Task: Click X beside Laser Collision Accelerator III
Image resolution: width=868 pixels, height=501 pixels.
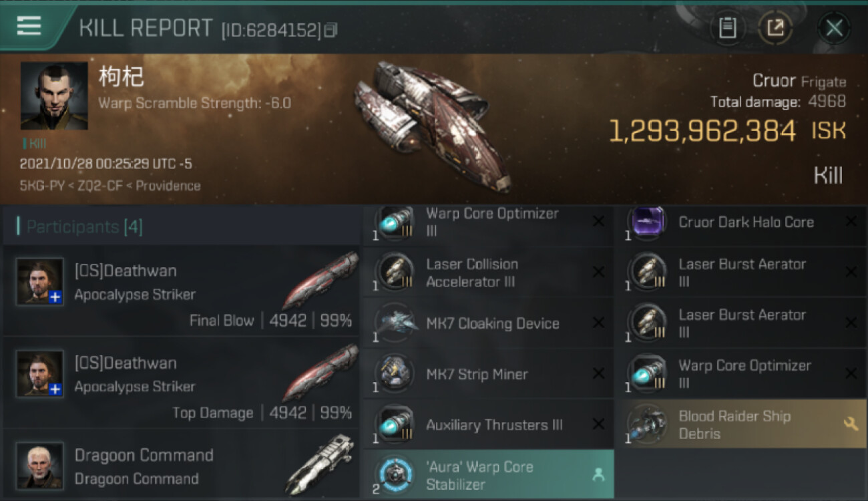Action: (598, 272)
